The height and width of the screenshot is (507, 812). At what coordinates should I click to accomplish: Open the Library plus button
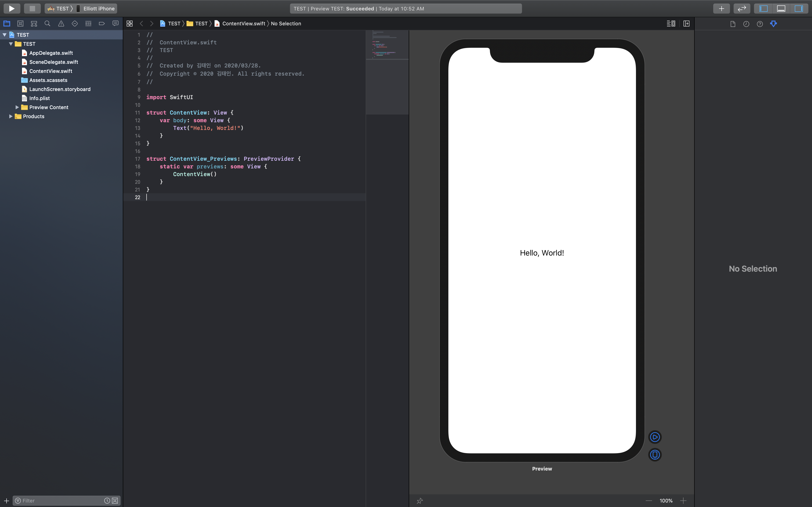[x=721, y=8]
